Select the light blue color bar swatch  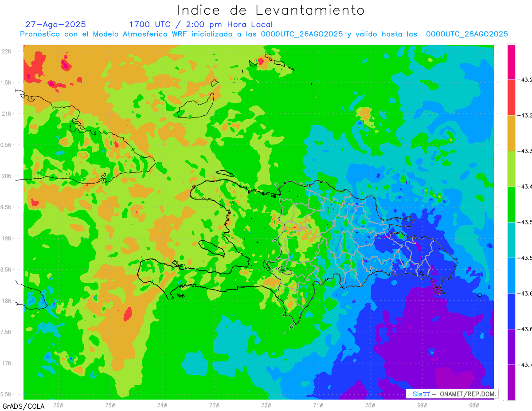(x=511, y=275)
